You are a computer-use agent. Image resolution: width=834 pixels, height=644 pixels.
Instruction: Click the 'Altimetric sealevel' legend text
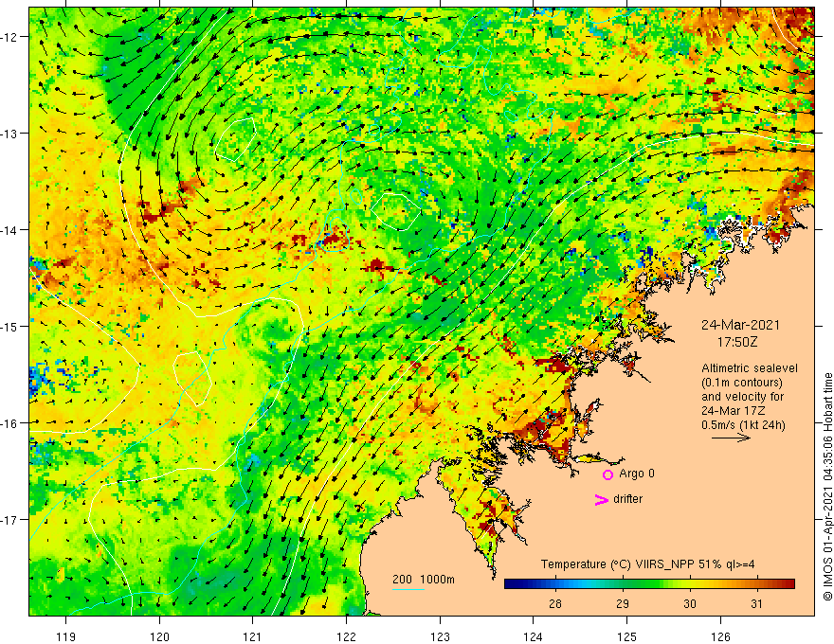750,368
